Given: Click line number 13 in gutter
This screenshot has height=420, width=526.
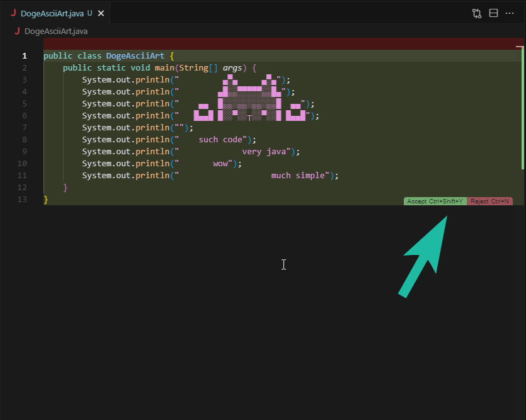Looking at the screenshot, I should tap(22, 200).
